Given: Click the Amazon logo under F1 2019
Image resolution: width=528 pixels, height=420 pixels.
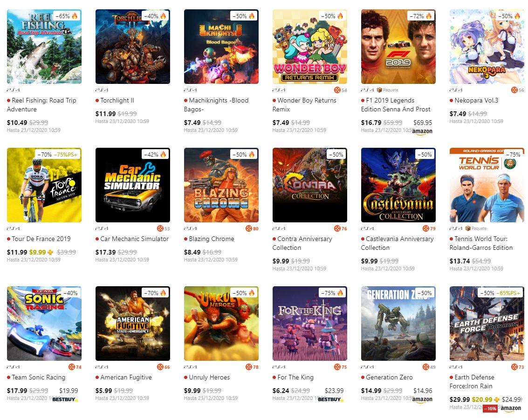Looking at the screenshot, I should [422, 131].
